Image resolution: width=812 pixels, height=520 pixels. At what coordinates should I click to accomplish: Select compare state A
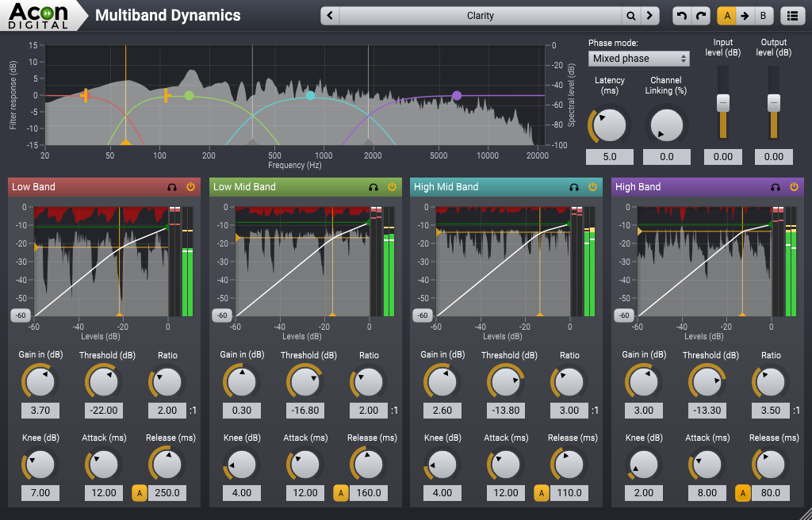tap(726, 15)
